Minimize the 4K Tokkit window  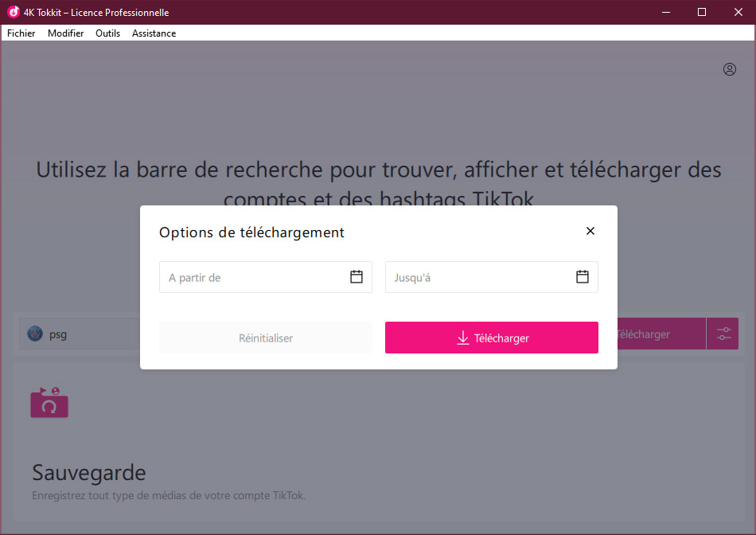coord(666,12)
